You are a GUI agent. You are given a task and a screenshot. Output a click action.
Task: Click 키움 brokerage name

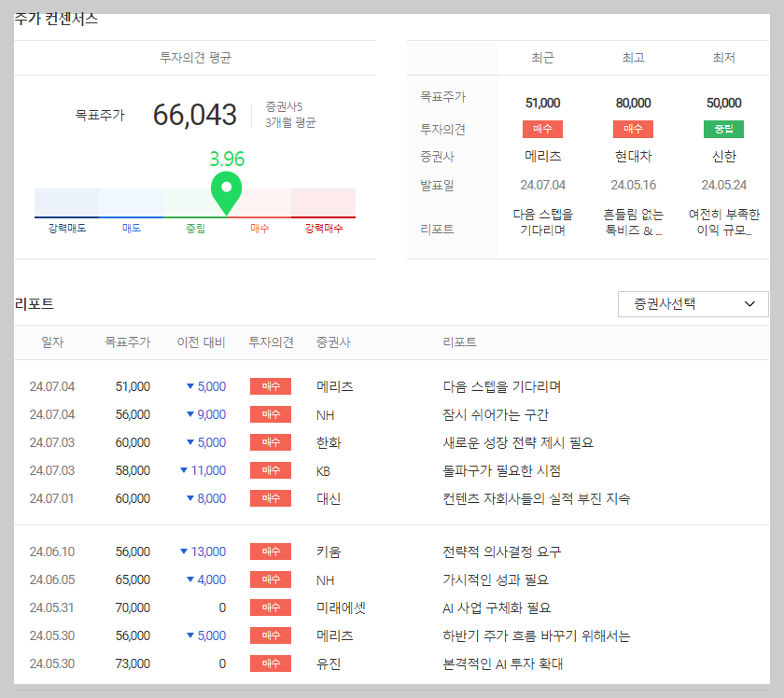point(329,551)
